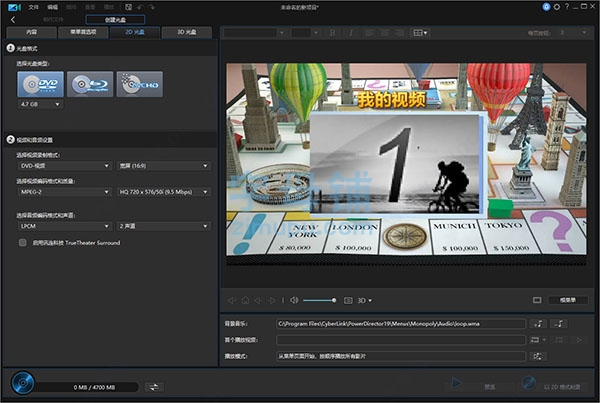Toggle TV safe zone display icon
Image resolution: width=600 pixels, height=403 pixels.
click(537, 300)
